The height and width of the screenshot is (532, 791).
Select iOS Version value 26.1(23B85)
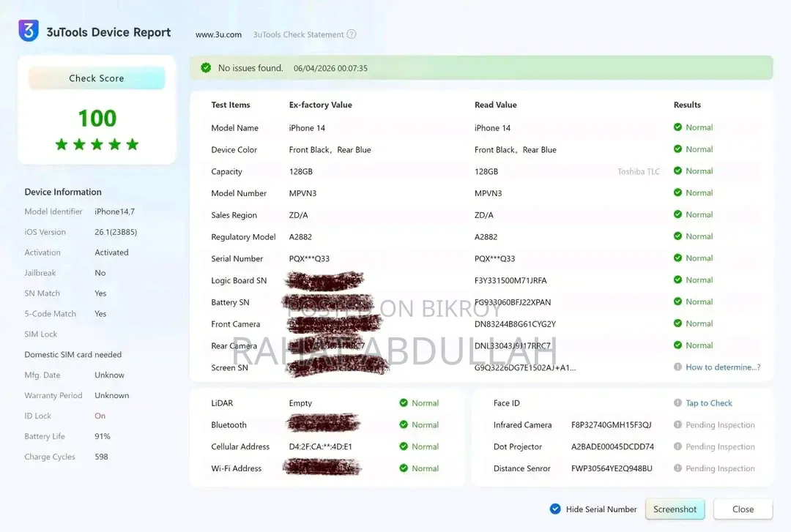tap(116, 232)
